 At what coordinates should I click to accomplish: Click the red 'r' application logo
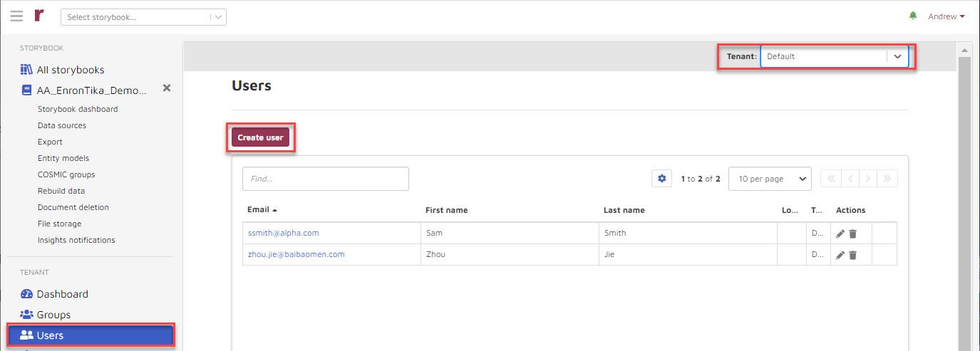[x=38, y=16]
